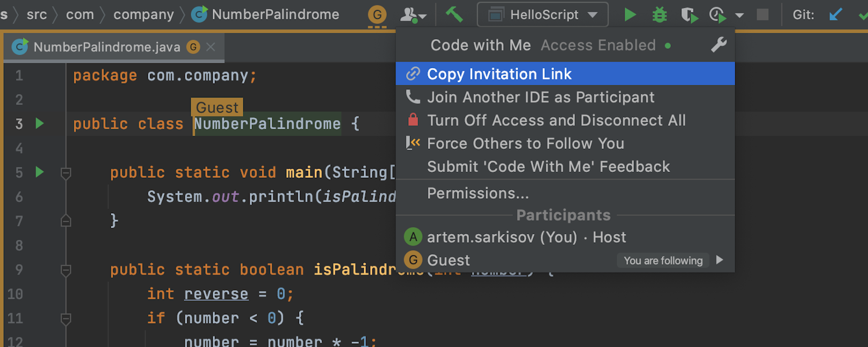Click 'Access Enabled' status text
This screenshot has width=868, height=347.
tap(598, 45)
